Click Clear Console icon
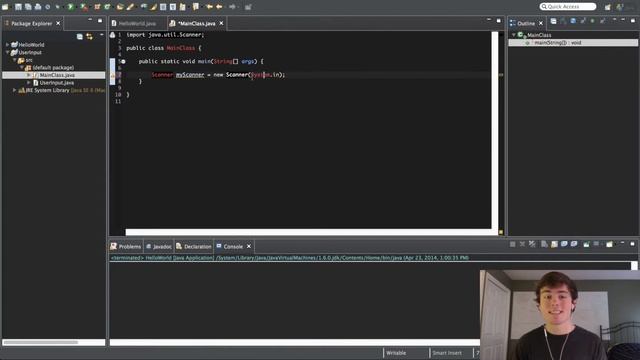 click(x=544, y=244)
